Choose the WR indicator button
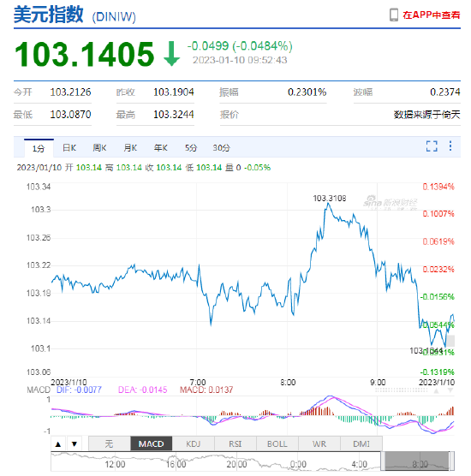 pos(319,444)
